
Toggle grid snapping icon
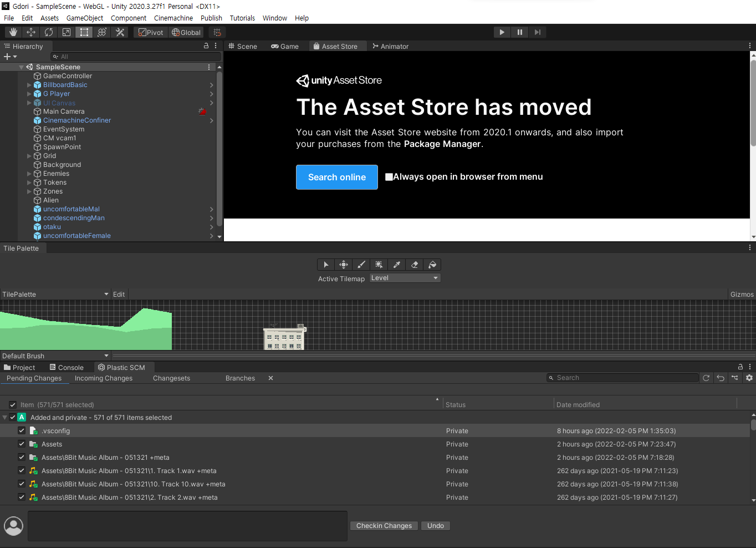click(217, 32)
